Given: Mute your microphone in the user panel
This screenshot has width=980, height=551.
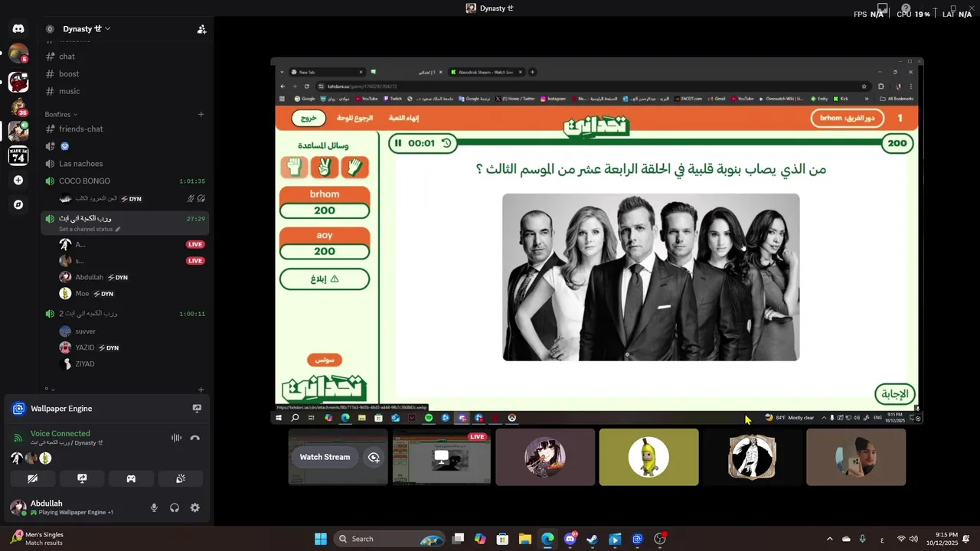Looking at the screenshot, I should click(x=154, y=507).
